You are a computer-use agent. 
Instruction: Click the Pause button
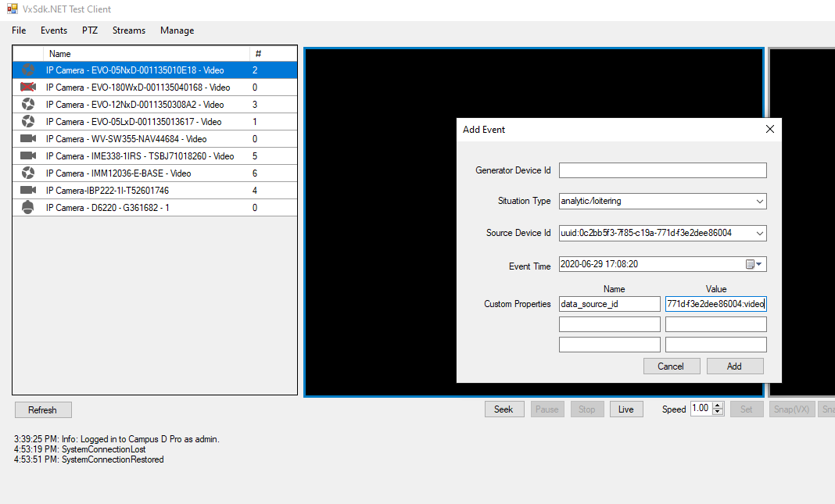click(x=547, y=409)
